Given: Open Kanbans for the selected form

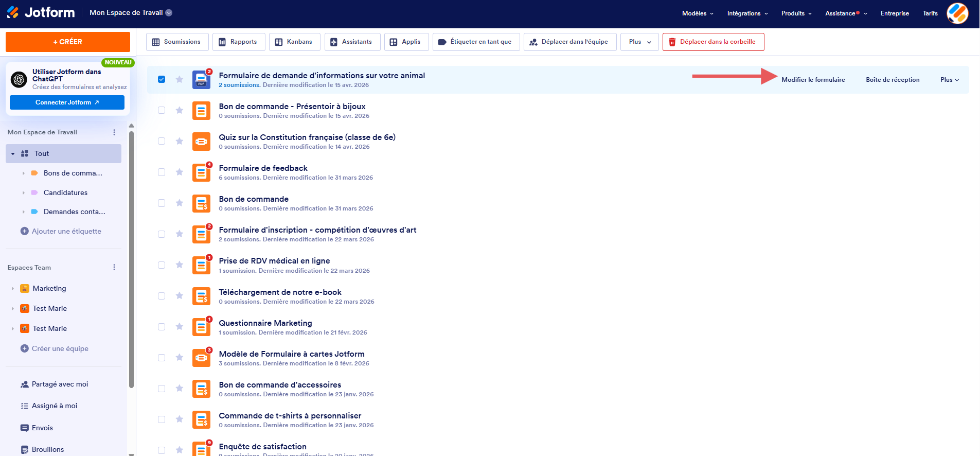Looking at the screenshot, I should point(295,42).
